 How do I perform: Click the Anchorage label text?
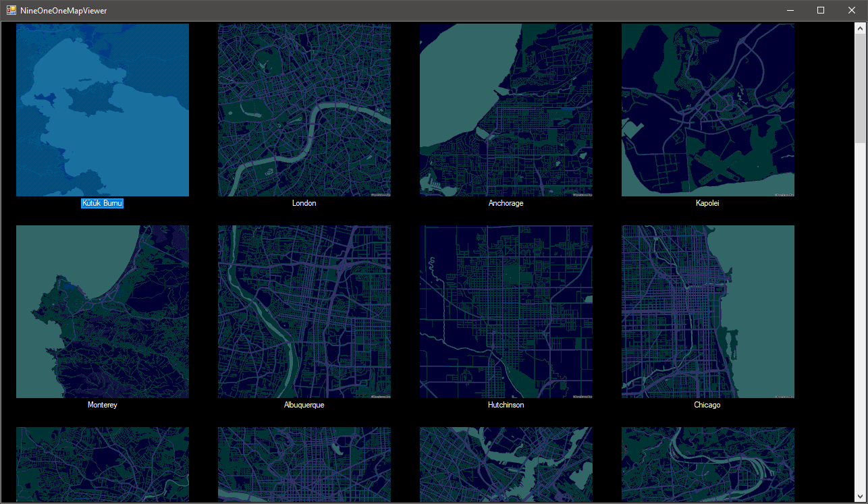click(506, 203)
